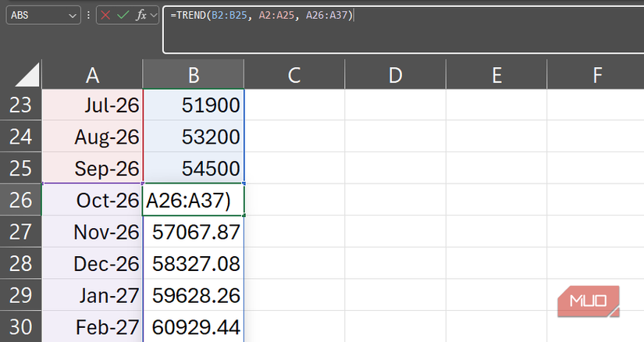Image resolution: width=644 pixels, height=342 pixels.
Task: Click cell containing Oct-26
Action: tap(92, 200)
